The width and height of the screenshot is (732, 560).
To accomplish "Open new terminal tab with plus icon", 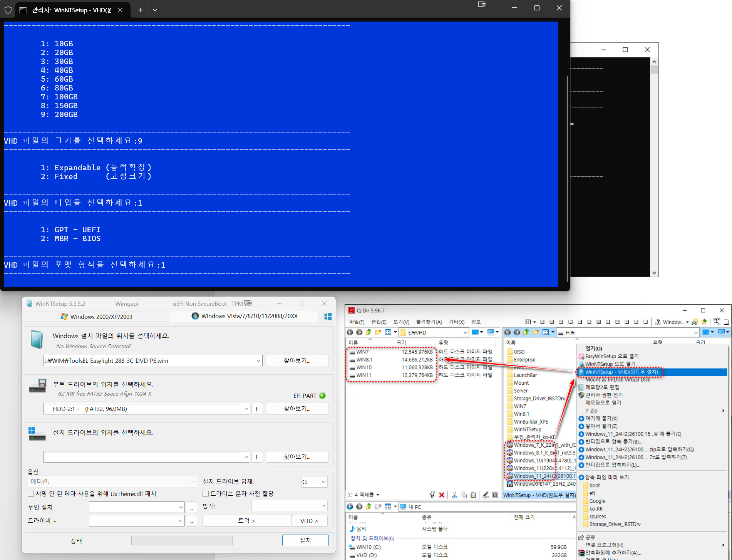I will [x=141, y=10].
